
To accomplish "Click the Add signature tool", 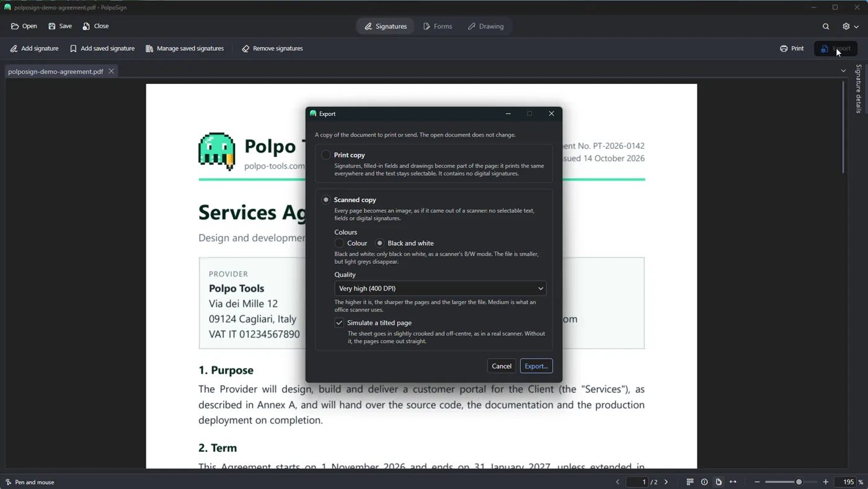I will tap(34, 48).
